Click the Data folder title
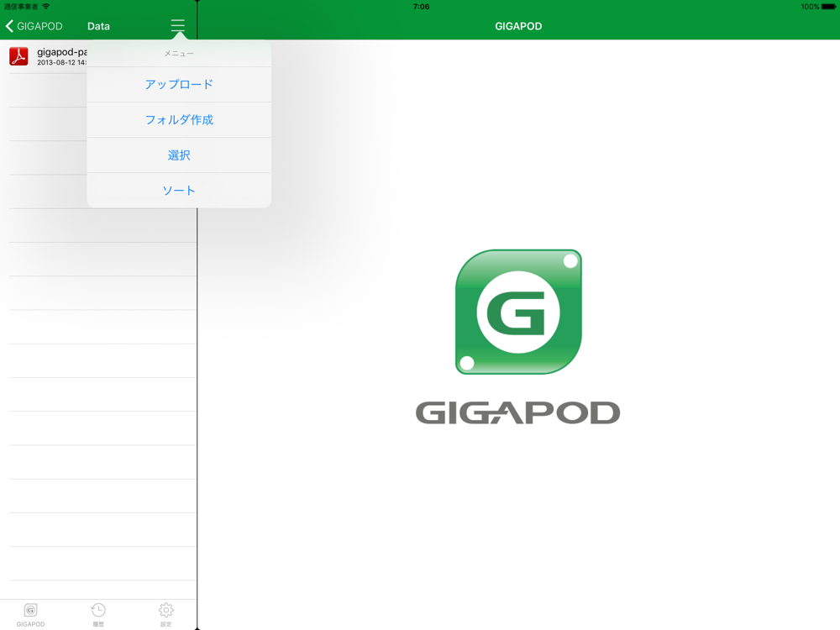 pos(98,26)
